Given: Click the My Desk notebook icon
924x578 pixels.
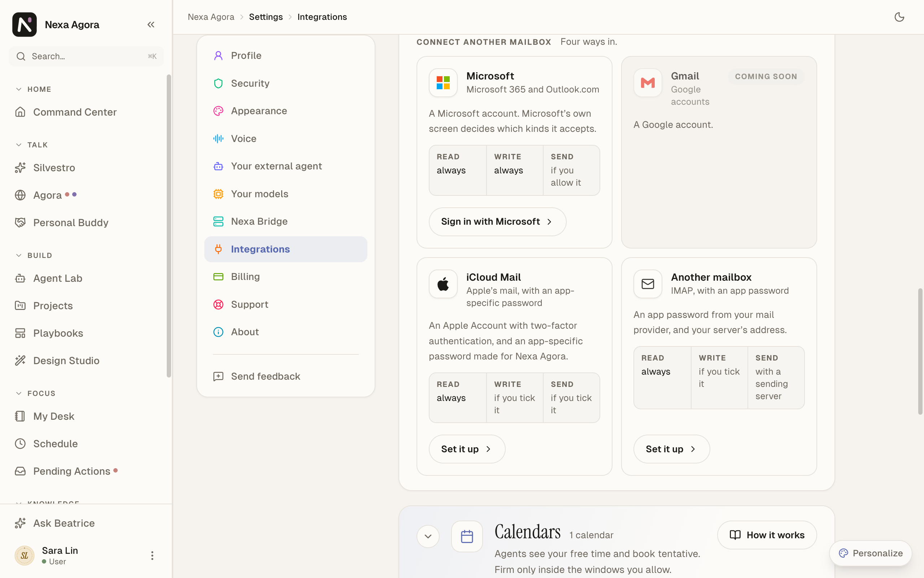Looking at the screenshot, I should [x=20, y=416].
